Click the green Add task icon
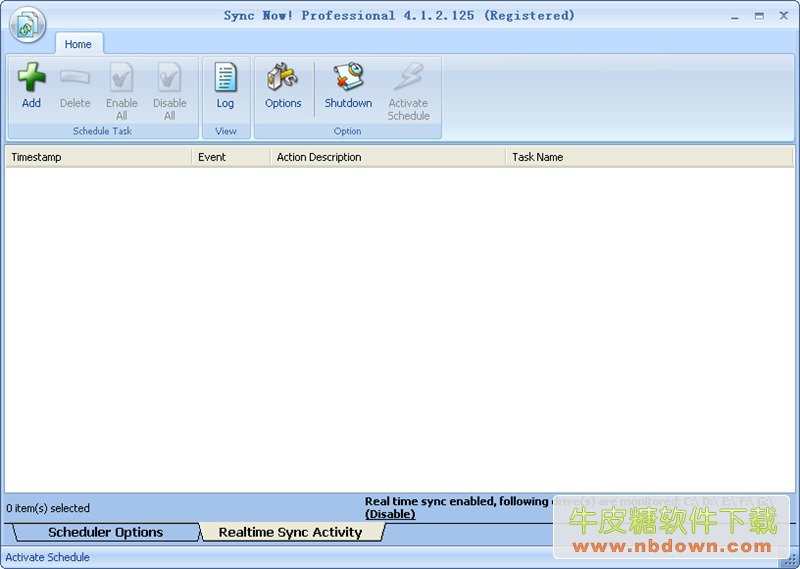Image resolution: width=800 pixels, height=569 pixels. [32, 78]
